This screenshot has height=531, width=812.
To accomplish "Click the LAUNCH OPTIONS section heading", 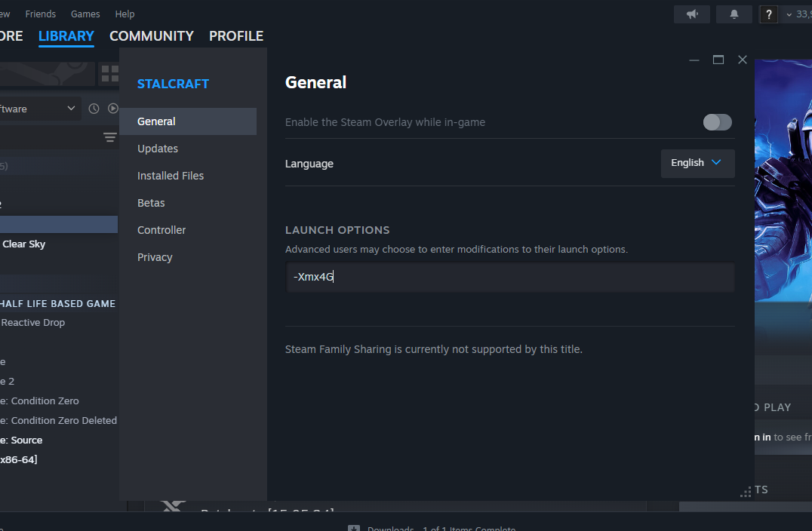I will click(337, 230).
